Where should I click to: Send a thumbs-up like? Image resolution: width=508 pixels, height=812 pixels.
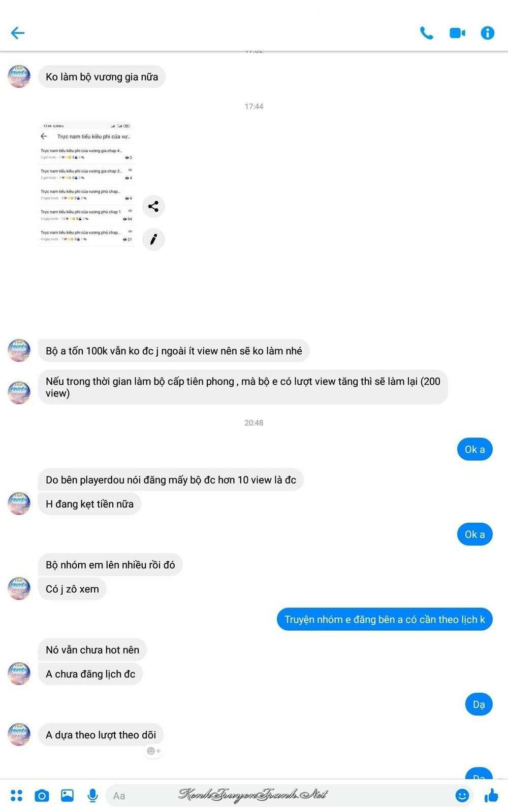(x=491, y=795)
